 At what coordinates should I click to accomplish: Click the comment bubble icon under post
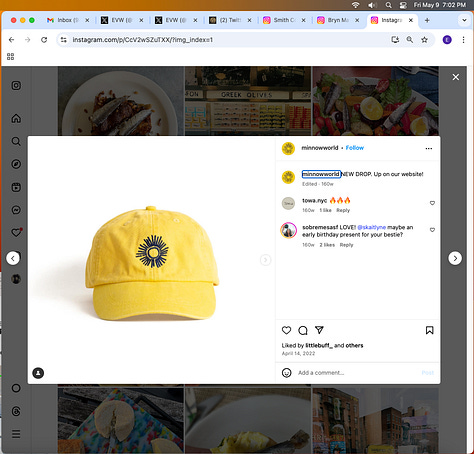point(303,330)
